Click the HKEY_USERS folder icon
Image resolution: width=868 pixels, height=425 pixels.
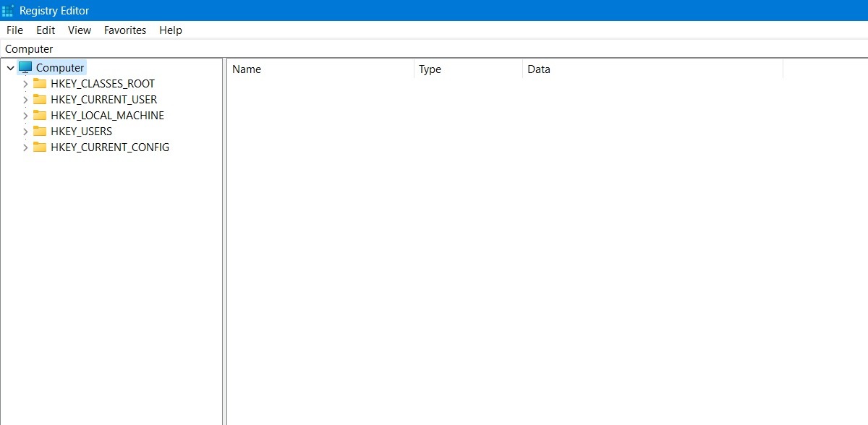coord(40,131)
